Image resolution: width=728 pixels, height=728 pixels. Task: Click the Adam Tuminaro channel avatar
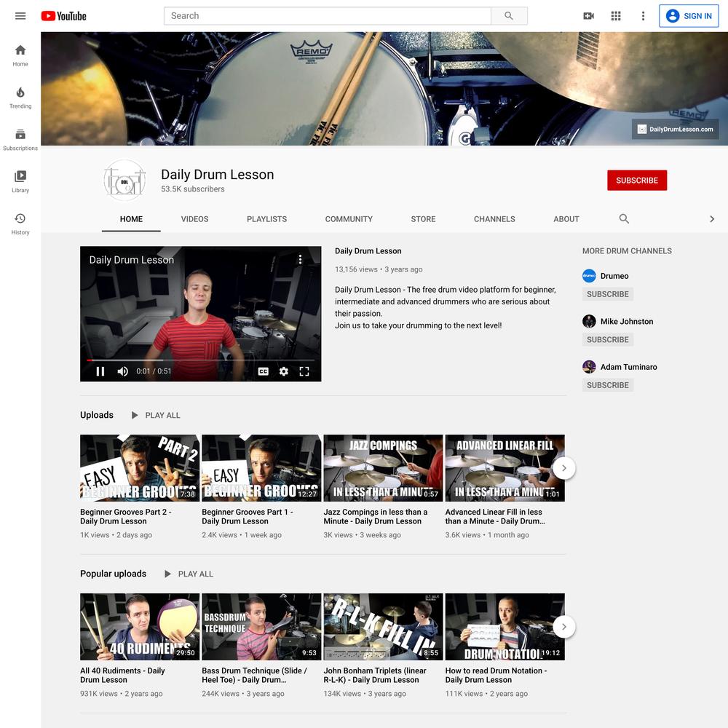click(589, 367)
